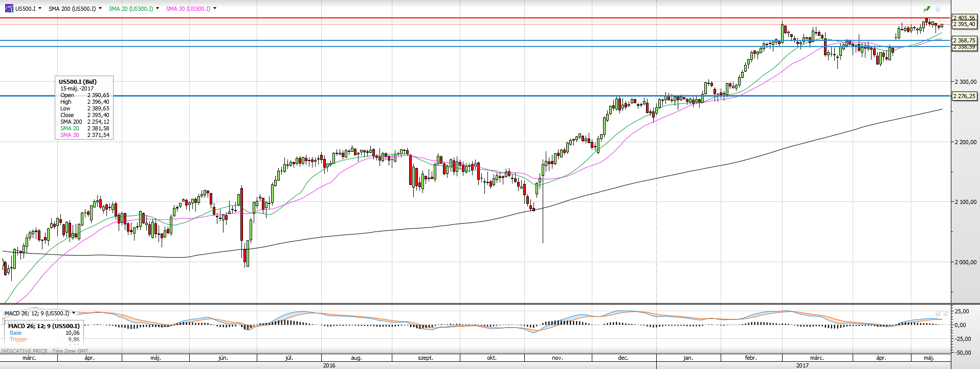Click the 'aug.' month on time axis

point(356,358)
